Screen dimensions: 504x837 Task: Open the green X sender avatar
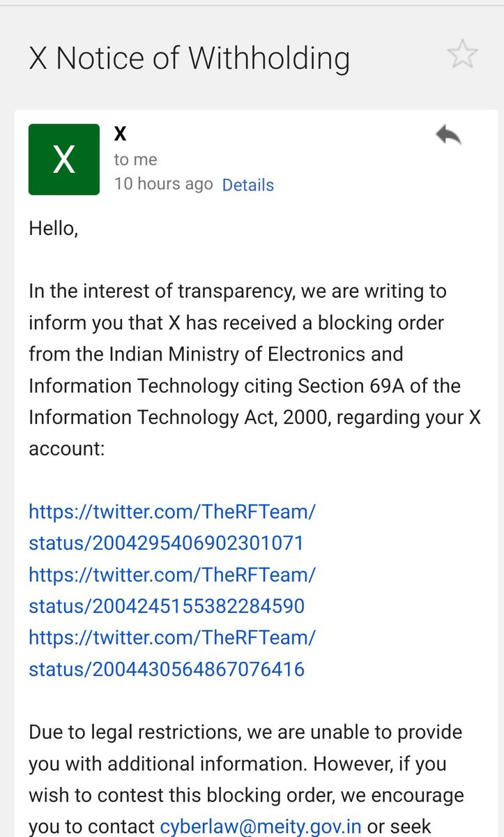tap(64, 160)
